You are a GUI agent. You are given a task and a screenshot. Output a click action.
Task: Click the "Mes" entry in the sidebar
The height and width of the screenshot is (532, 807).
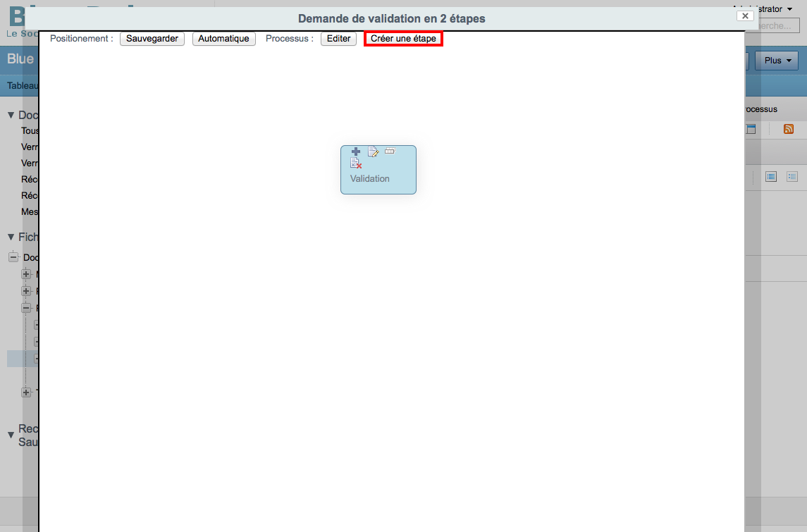pos(30,211)
